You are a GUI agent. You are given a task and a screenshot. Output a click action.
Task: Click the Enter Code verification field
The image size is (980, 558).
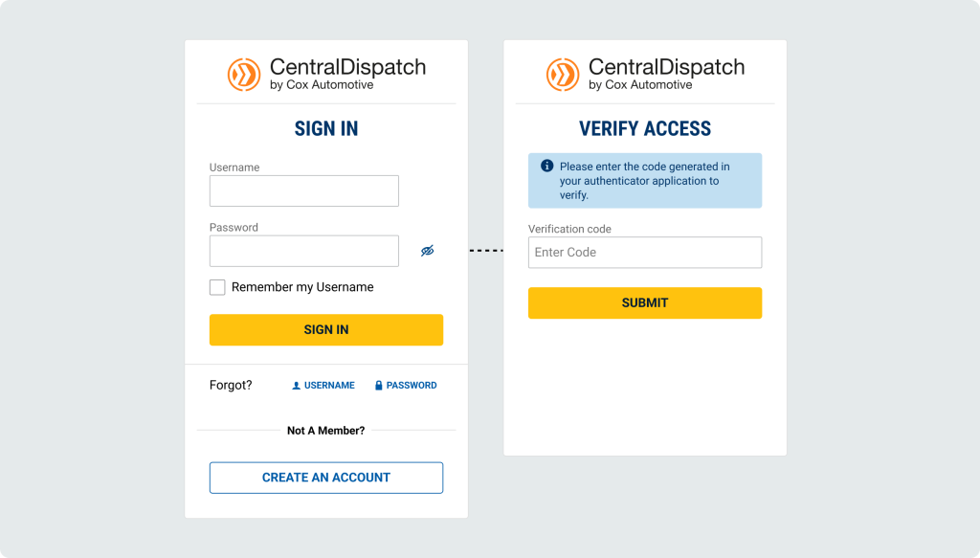(644, 253)
